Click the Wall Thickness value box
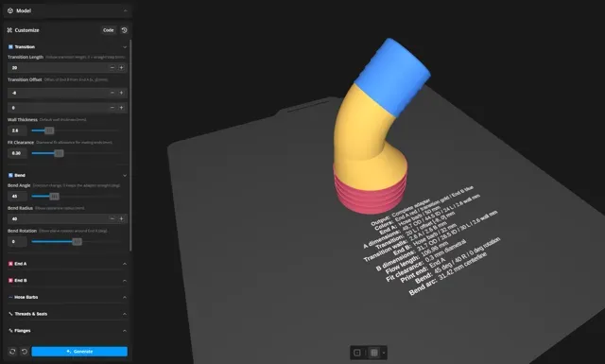 (x=17, y=130)
